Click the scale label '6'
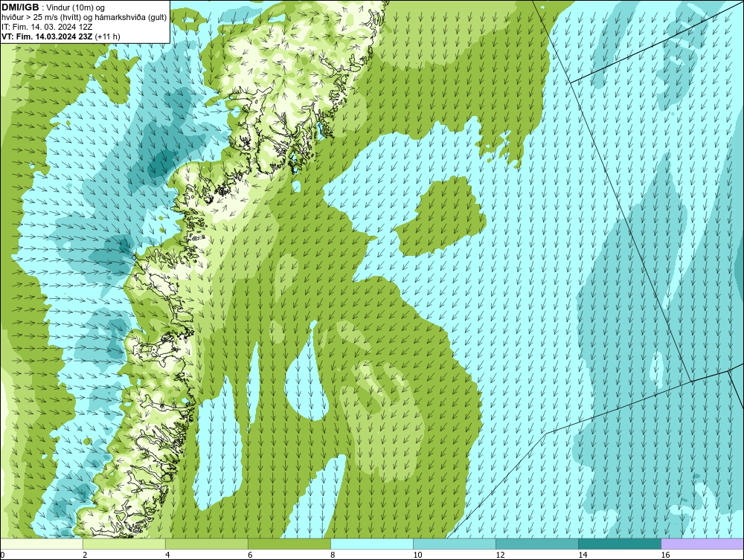 (250, 555)
